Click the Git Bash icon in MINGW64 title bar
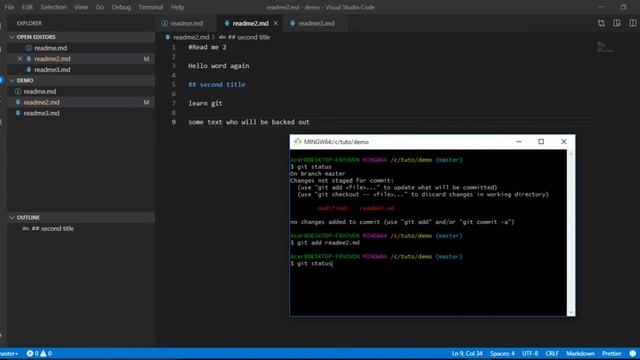This screenshot has height=360, width=640. (298, 142)
